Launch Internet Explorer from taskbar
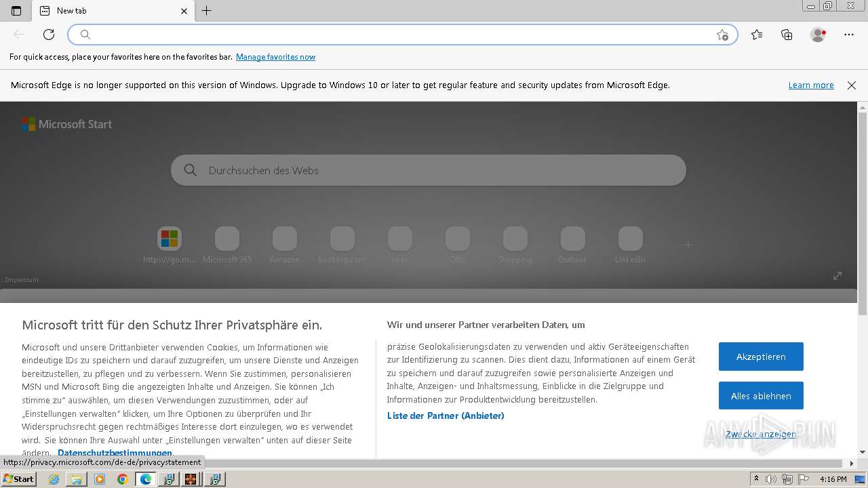 click(x=54, y=479)
